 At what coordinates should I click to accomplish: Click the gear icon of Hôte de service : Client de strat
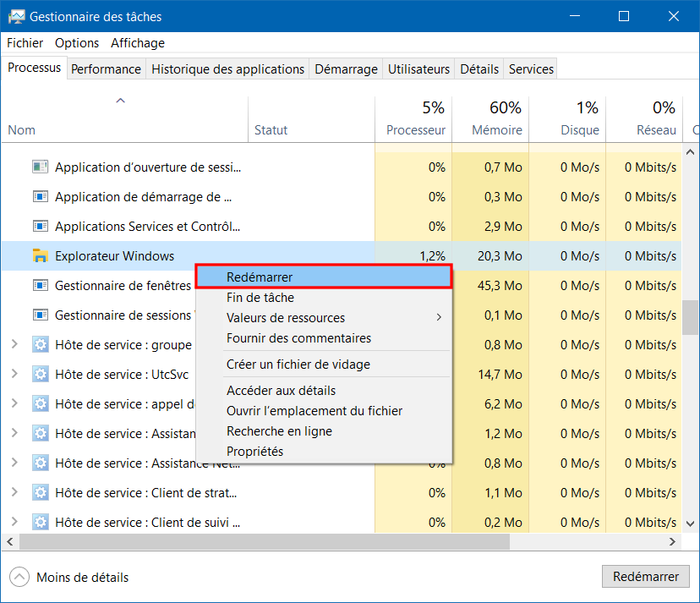[x=41, y=493]
